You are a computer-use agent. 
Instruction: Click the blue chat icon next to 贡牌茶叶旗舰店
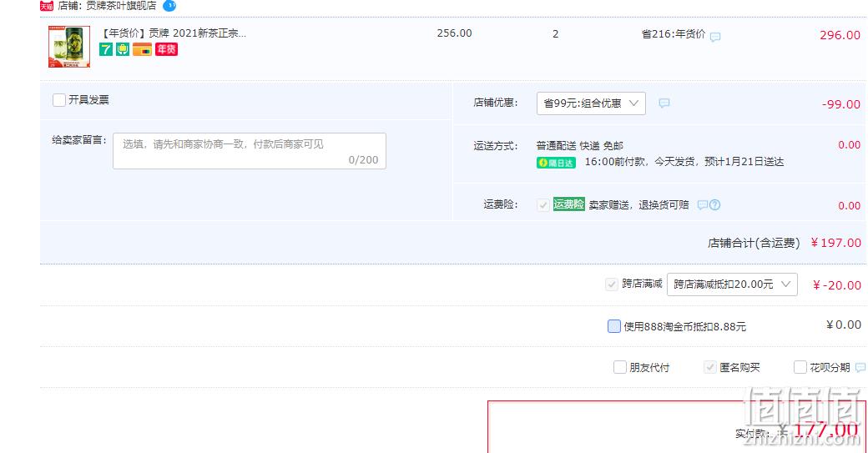click(x=169, y=6)
